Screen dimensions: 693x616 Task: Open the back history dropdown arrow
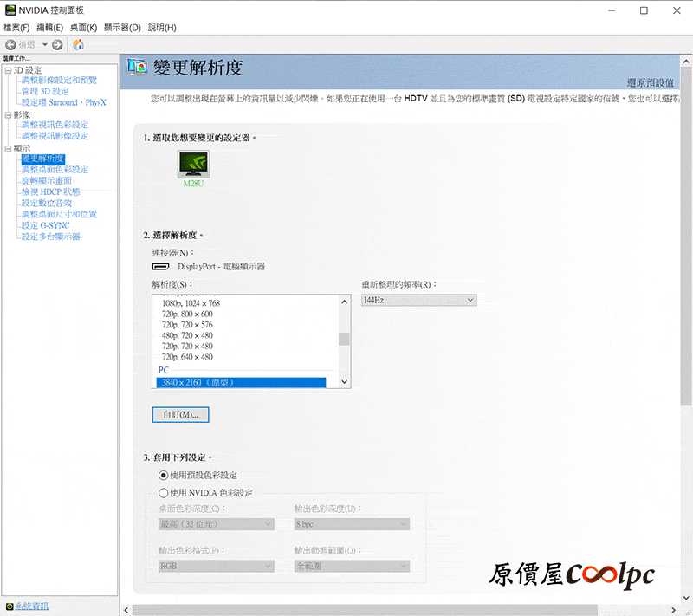tap(45, 45)
